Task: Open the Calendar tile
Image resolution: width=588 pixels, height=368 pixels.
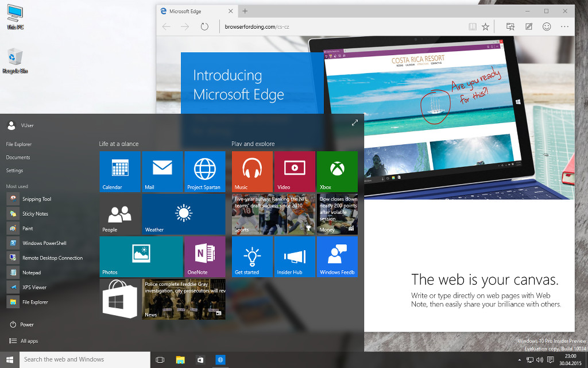Action: 120,171
